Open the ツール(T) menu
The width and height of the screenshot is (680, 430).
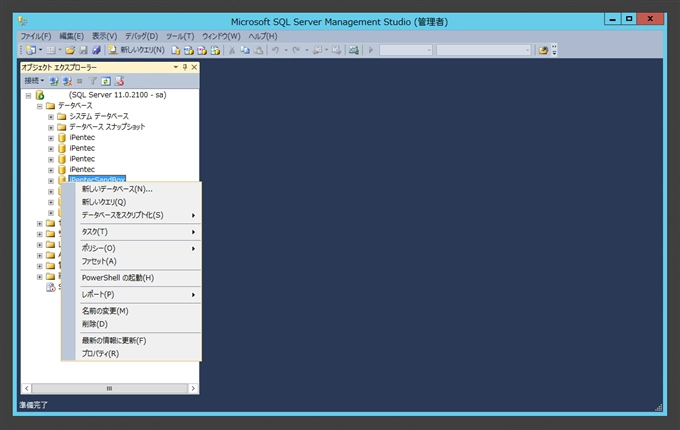click(180, 36)
